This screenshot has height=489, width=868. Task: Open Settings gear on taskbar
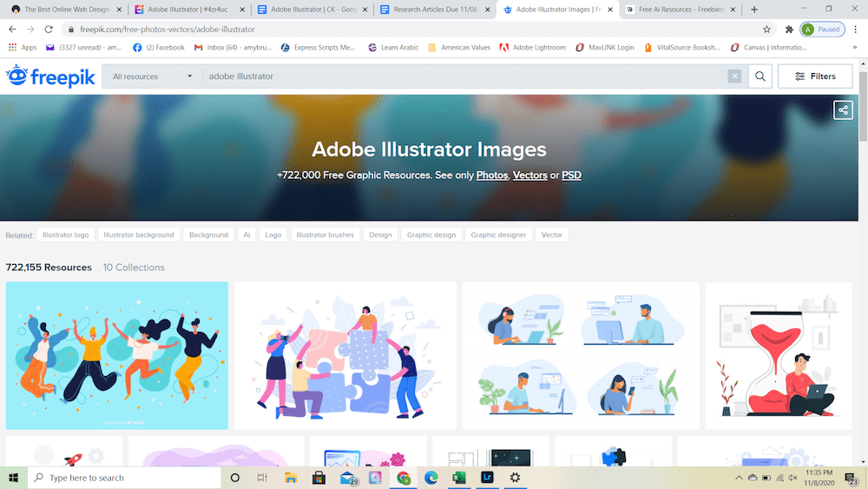point(515,478)
